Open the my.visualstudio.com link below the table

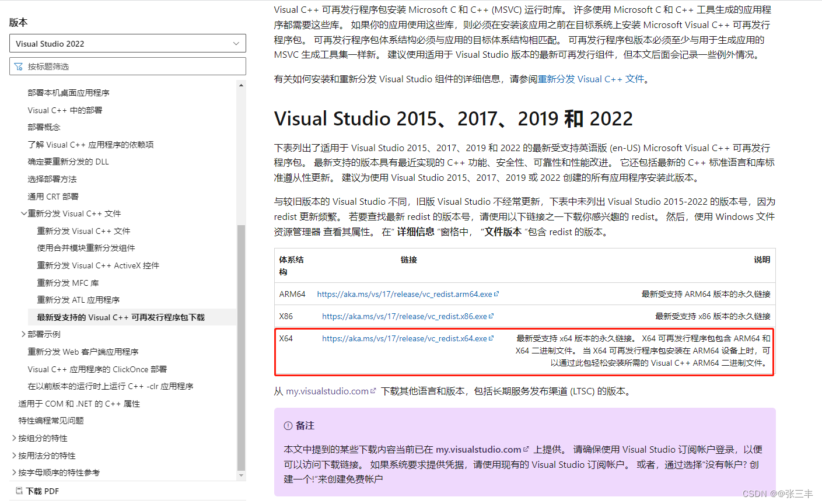pos(327,391)
